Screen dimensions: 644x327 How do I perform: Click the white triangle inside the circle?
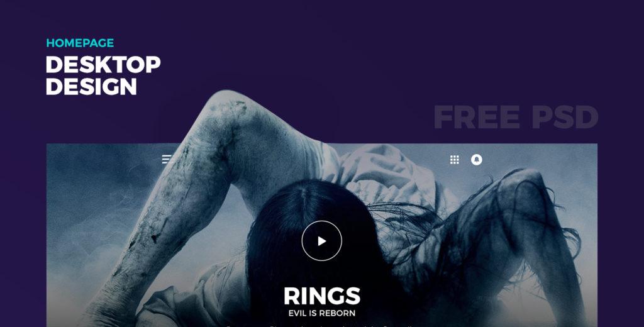point(322,241)
